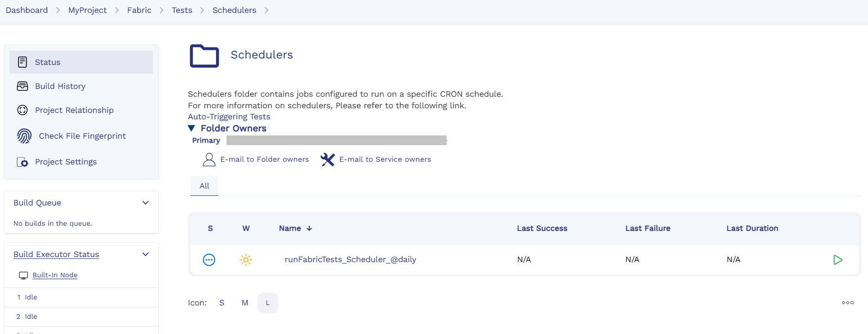Click the Build History tray icon

click(x=23, y=86)
